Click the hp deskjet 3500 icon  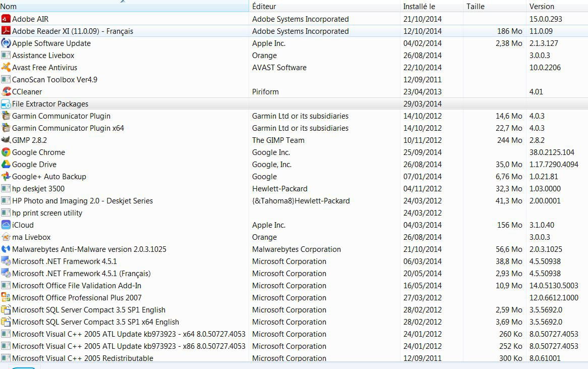coord(6,188)
